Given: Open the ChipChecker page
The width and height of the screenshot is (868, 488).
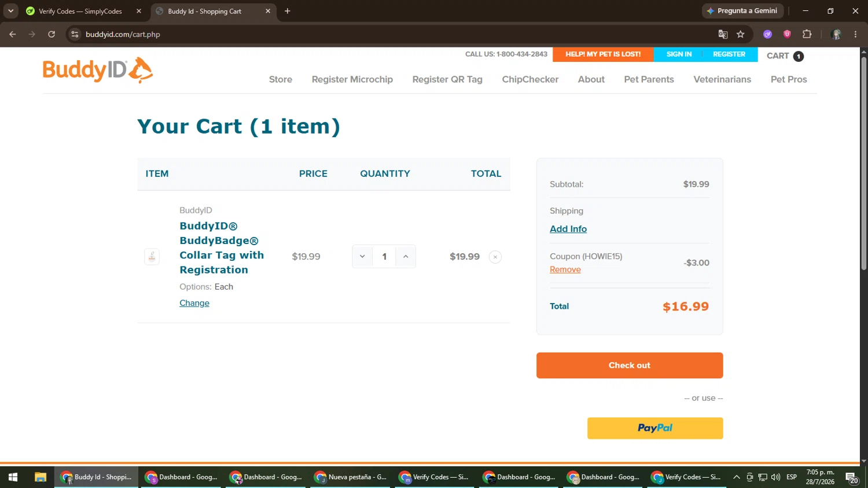Looking at the screenshot, I should (530, 79).
